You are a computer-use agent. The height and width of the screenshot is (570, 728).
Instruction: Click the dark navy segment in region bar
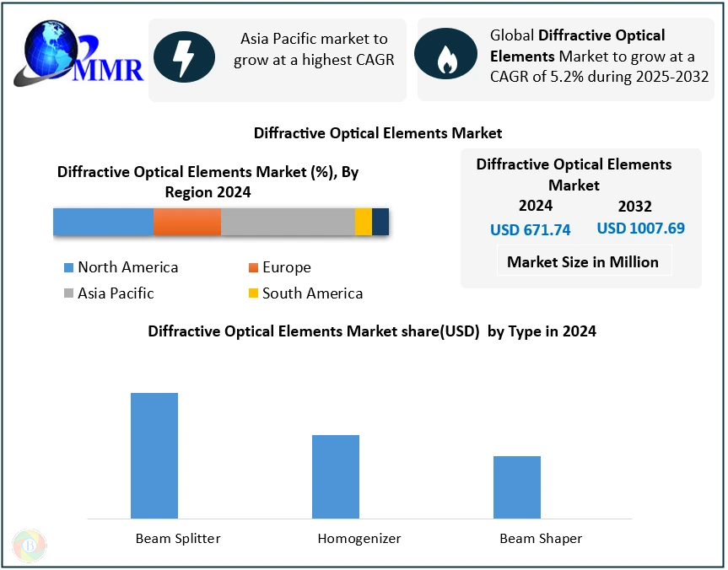point(380,222)
